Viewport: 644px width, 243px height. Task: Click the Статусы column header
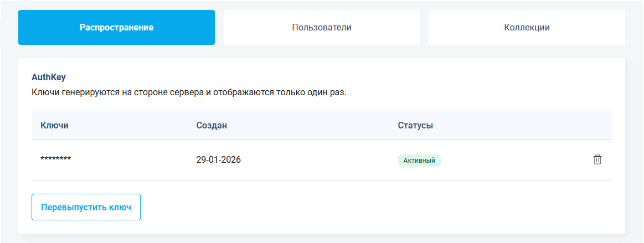click(415, 125)
